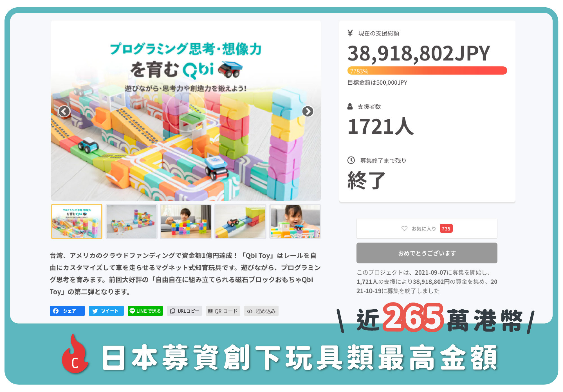Click the 38,918,802JPY total amount

419,53
